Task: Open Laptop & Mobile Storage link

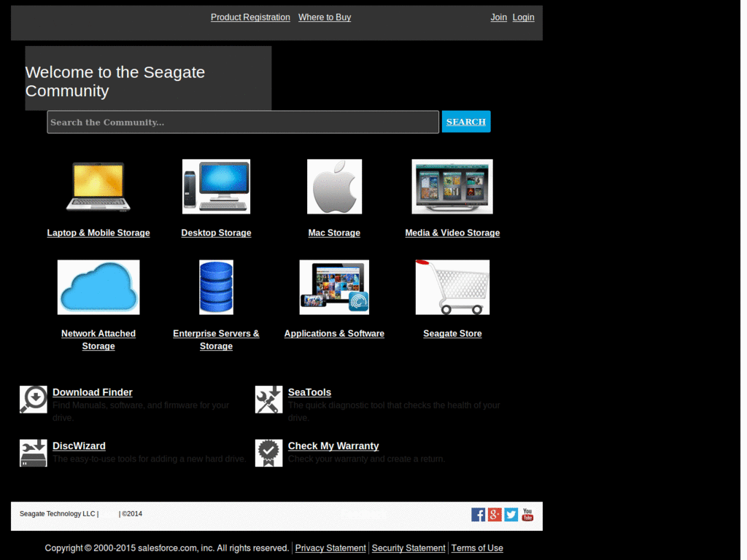Action: tap(98, 233)
